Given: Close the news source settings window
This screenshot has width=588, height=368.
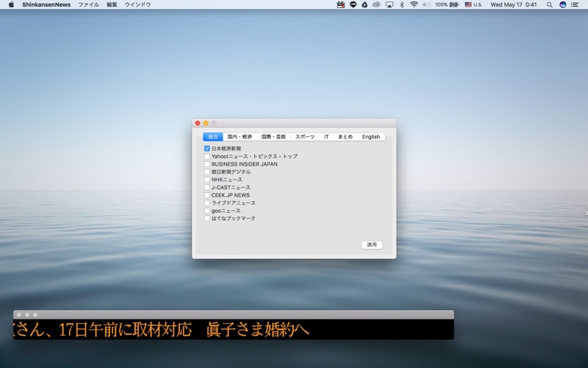Looking at the screenshot, I should pos(198,123).
